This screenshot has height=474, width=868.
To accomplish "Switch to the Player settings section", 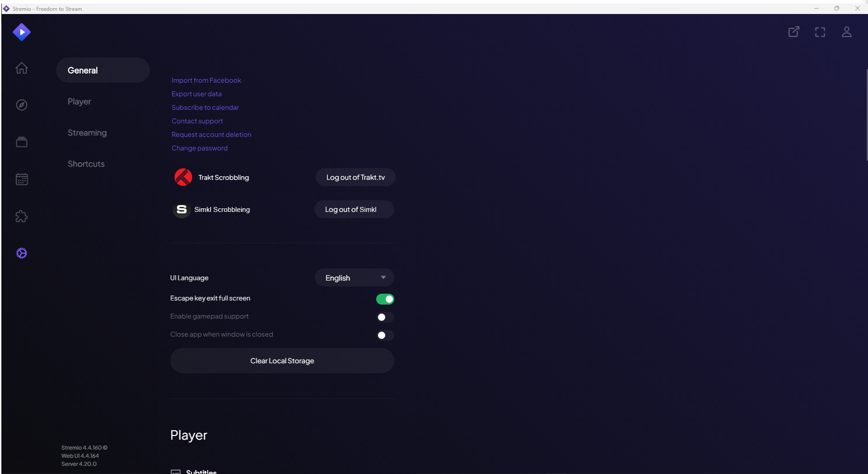I will tap(79, 101).
